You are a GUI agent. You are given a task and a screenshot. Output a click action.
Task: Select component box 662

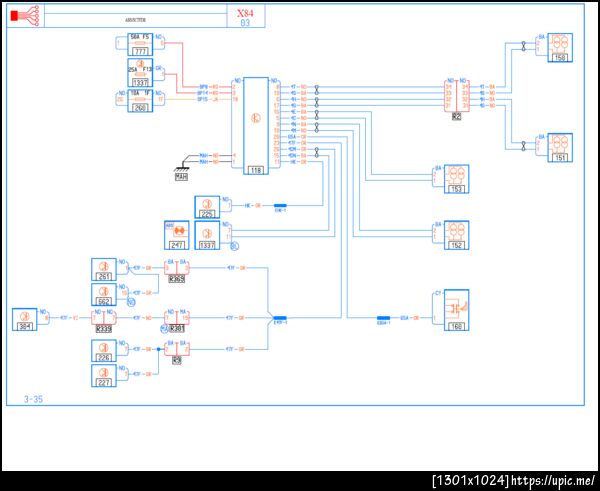(104, 294)
